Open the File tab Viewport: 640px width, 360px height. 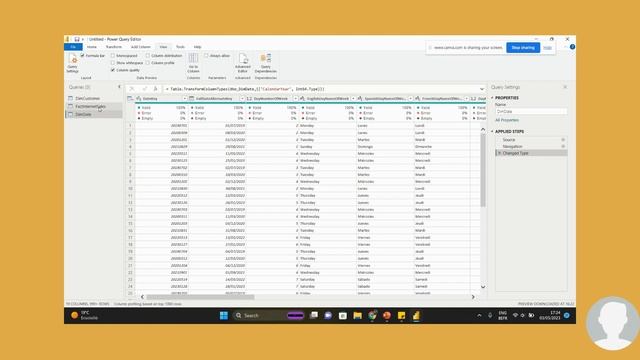[73, 47]
